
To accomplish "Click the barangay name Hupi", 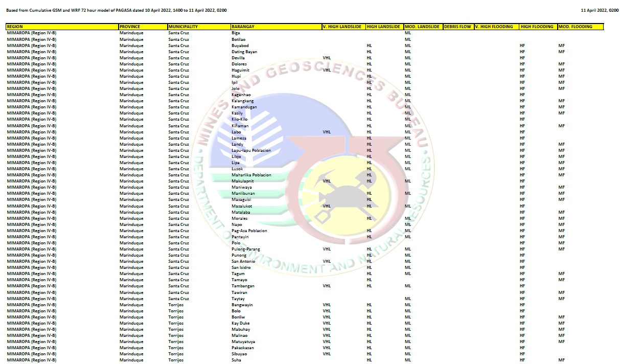I will 236,76.
